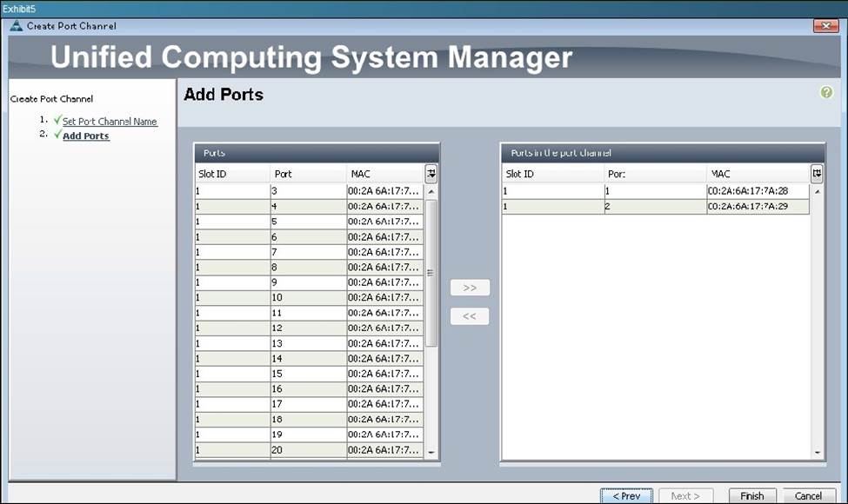Image resolution: width=848 pixels, height=504 pixels.
Task: Select port 12 in the Ports list
Action: 310,328
